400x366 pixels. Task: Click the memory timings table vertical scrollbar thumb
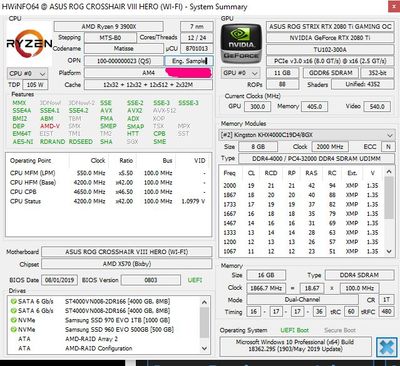click(389, 197)
